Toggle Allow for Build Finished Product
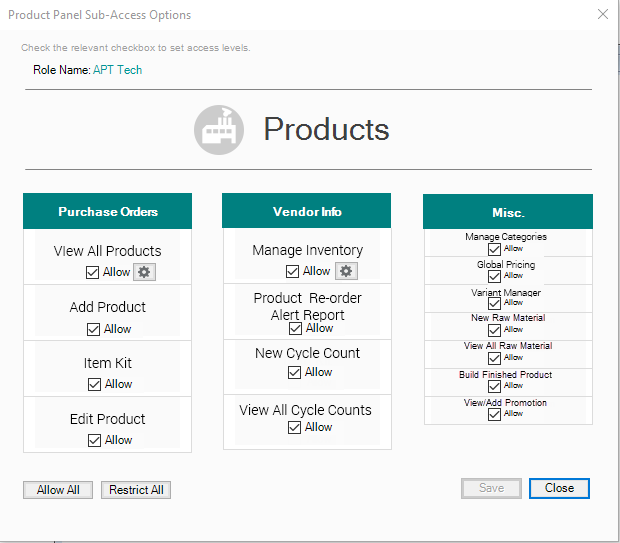The width and height of the screenshot is (620, 543). click(x=494, y=386)
